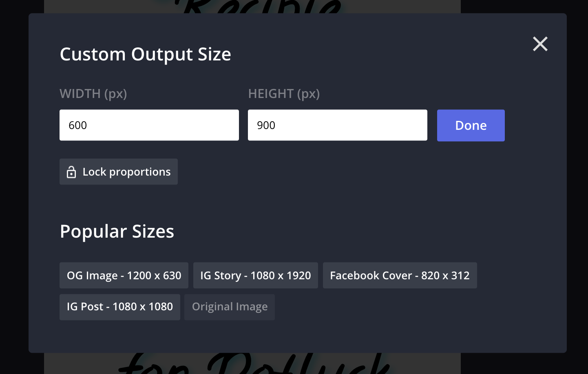The image size is (588, 374).
Task: Close the Custom Output Size dialog
Action: point(540,44)
